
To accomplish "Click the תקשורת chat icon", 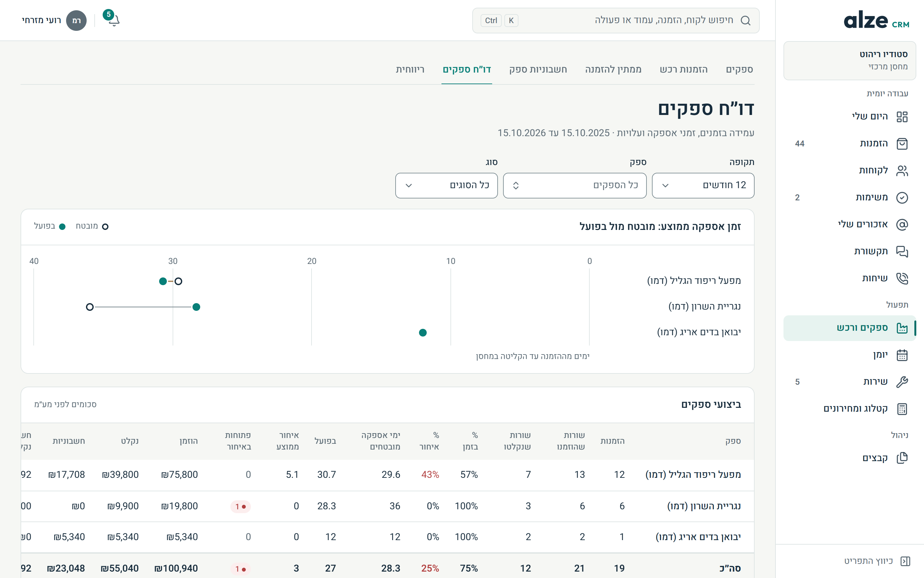I will coord(902,251).
